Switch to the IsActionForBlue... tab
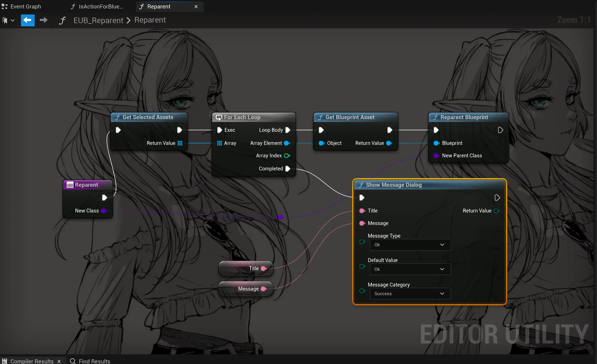 click(x=100, y=6)
